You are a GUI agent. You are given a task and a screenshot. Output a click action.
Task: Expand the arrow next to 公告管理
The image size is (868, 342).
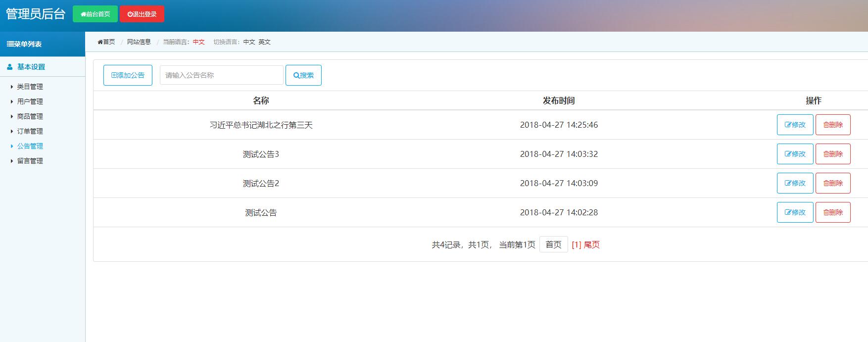[x=12, y=146]
